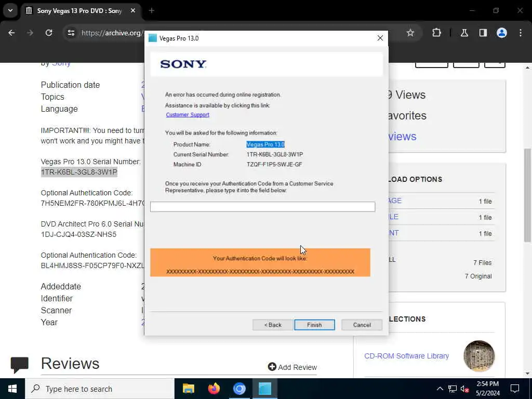Open the tab search dropdown arrow
Image resolution: width=532 pixels, height=399 pixels.
tap(10, 10)
